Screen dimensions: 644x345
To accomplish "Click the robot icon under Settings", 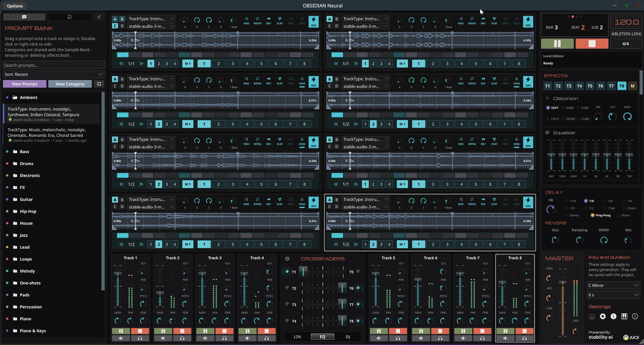I will pyautogui.click(x=592, y=317).
